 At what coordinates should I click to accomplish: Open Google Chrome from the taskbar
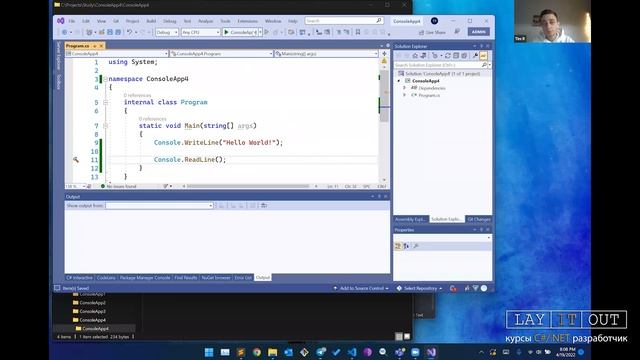pos(257,352)
